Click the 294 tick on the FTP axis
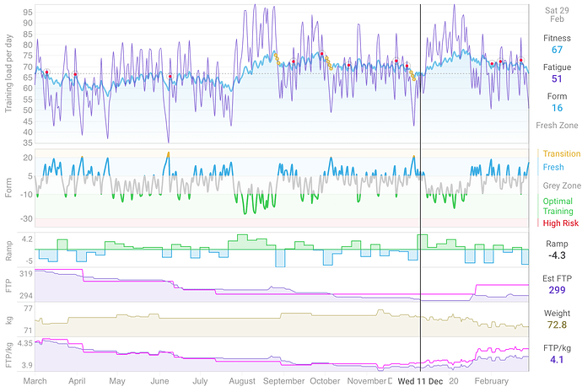Screen dimensions: 582x392 coord(26,296)
